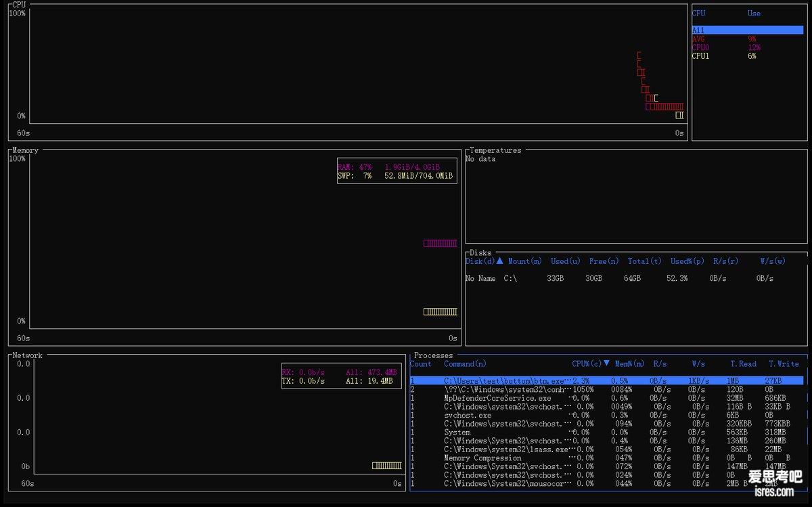812x507 pixels.
Task: Sort disks by Mount(m) column header
Action: [x=525, y=261]
